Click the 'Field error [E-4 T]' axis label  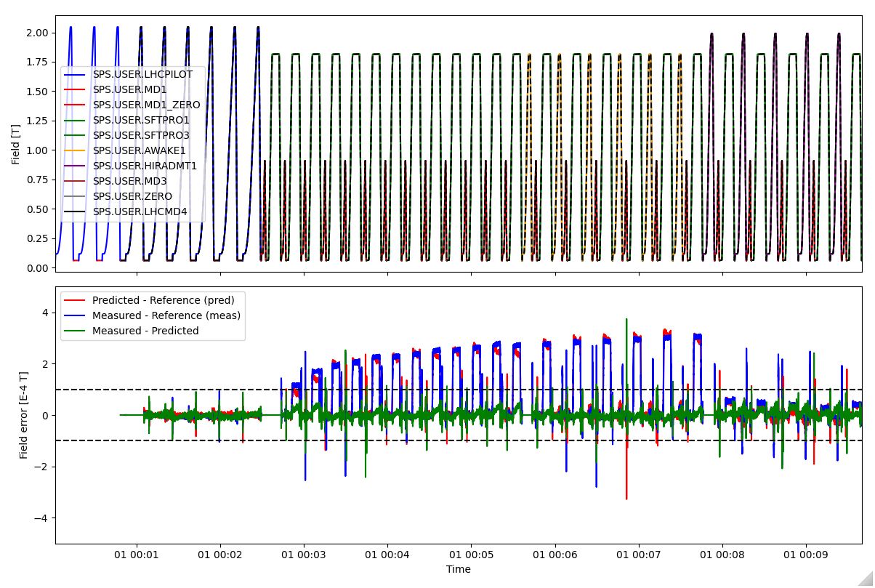(24, 415)
